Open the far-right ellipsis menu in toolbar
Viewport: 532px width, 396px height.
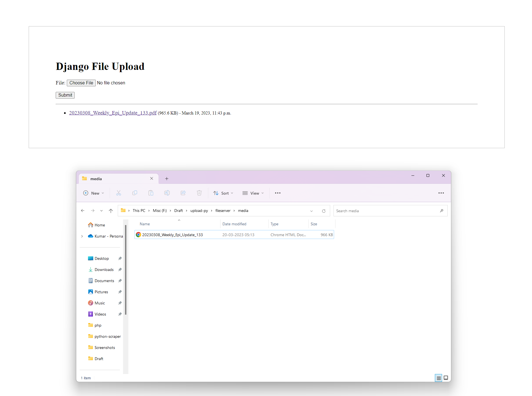pyautogui.click(x=441, y=193)
